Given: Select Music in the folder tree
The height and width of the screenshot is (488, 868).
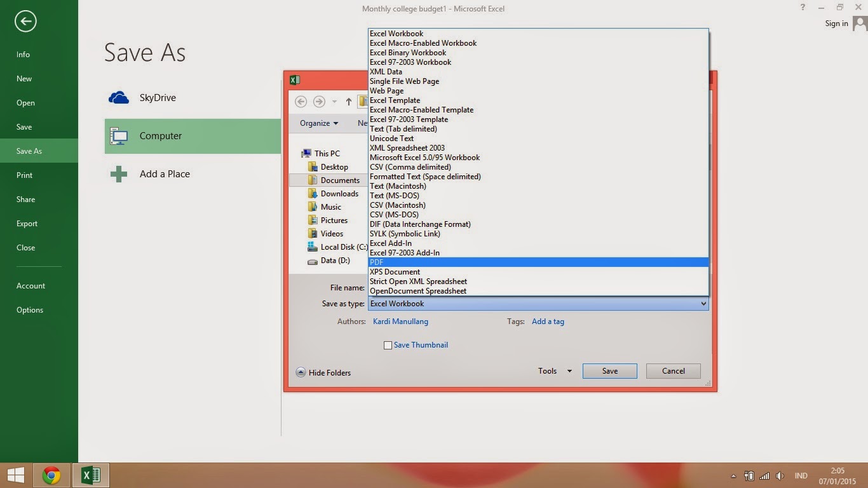Looking at the screenshot, I should click(x=324, y=207).
